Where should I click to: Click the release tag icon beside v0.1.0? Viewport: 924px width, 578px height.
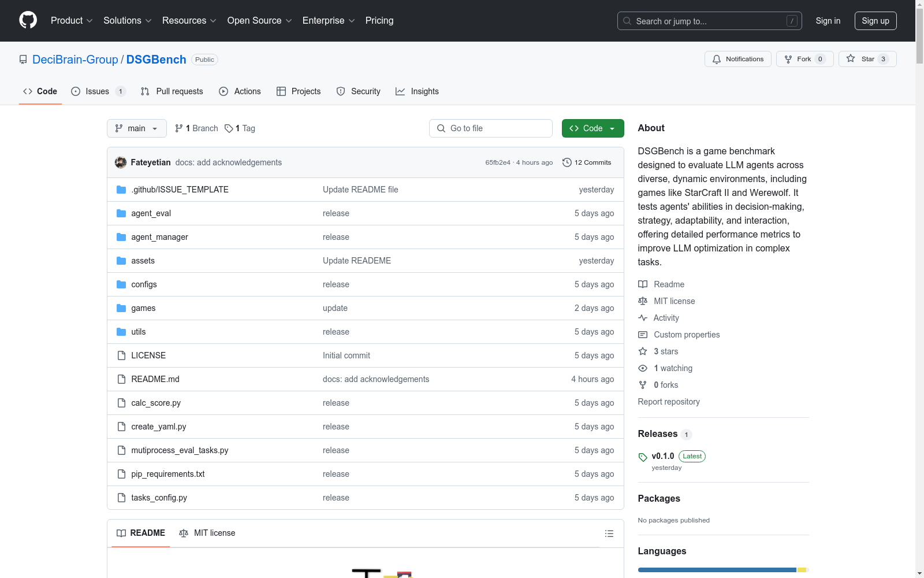(x=643, y=457)
